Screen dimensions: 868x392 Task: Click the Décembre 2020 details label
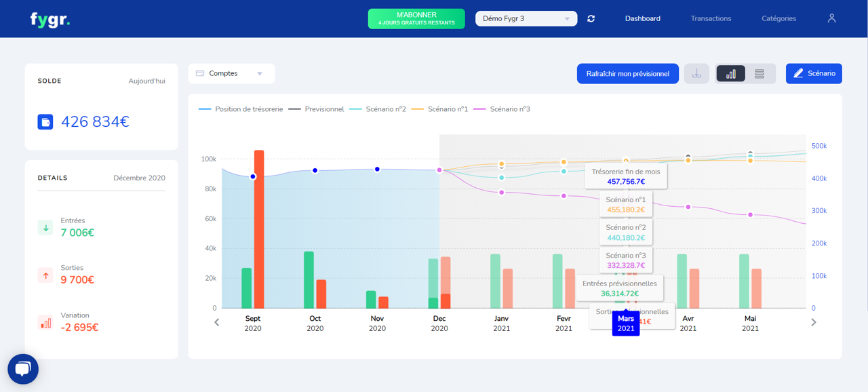click(x=139, y=178)
